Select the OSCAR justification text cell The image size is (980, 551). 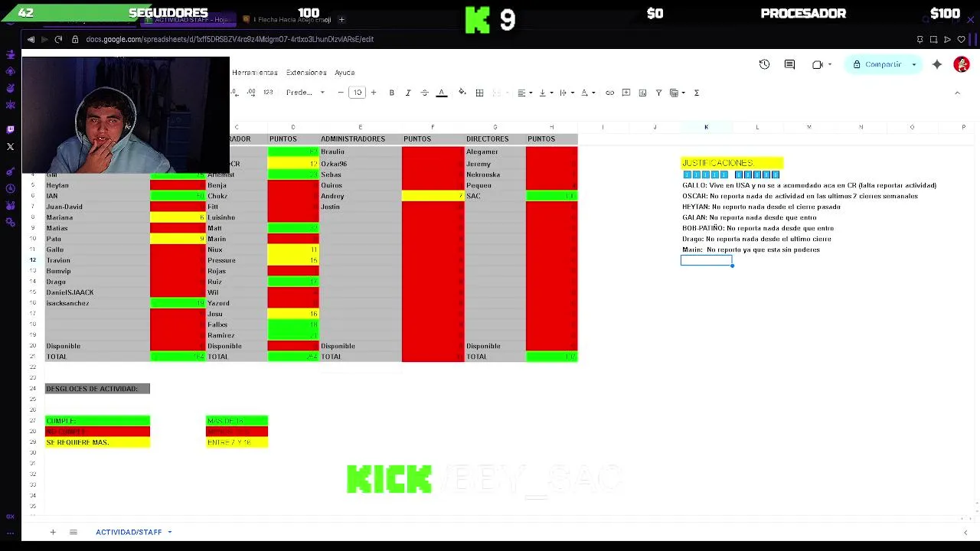click(800, 196)
